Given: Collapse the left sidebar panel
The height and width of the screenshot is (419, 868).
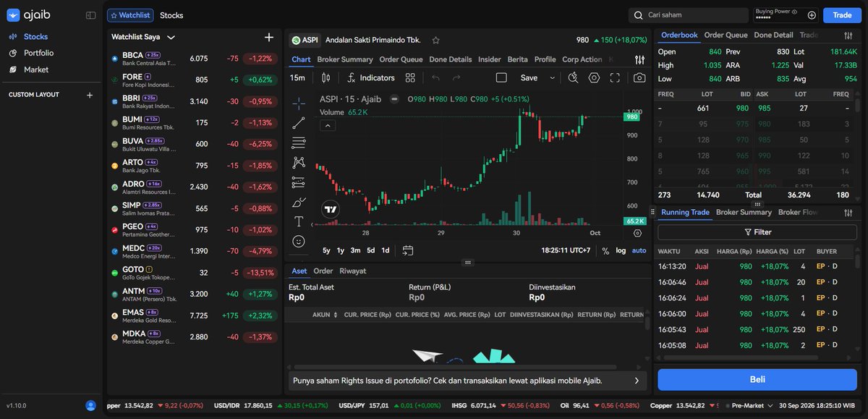Looking at the screenshot, I should pos(90,15).
